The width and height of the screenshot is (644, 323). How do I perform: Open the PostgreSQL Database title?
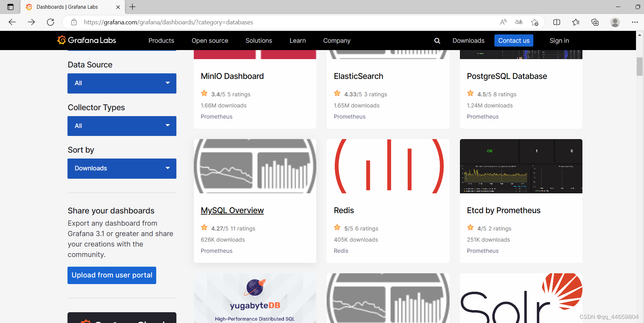click(507, 76)
